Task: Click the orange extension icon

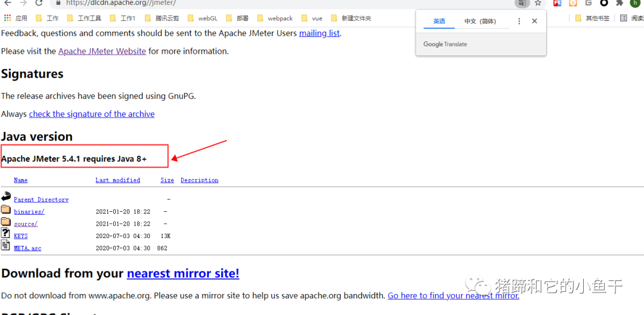Action: click(x=573, y=3)
